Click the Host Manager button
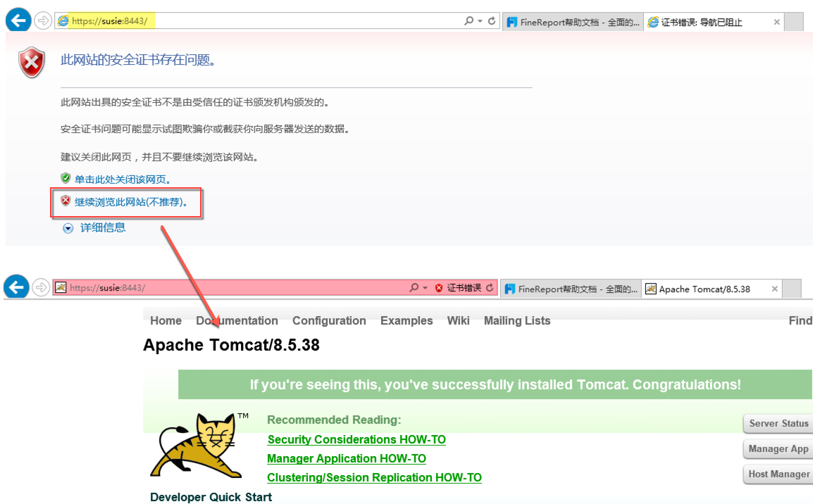 pyautogui.click(x=778, y=474)
